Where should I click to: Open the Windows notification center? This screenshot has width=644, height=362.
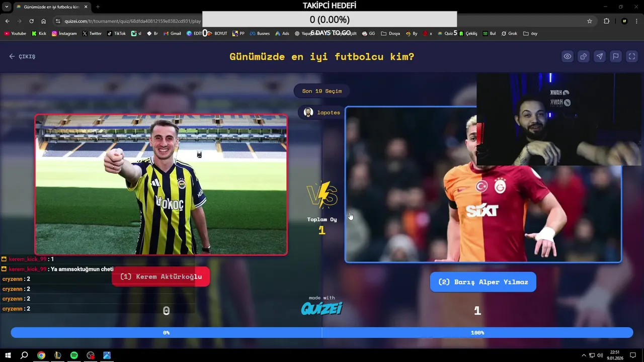(633, 355)
